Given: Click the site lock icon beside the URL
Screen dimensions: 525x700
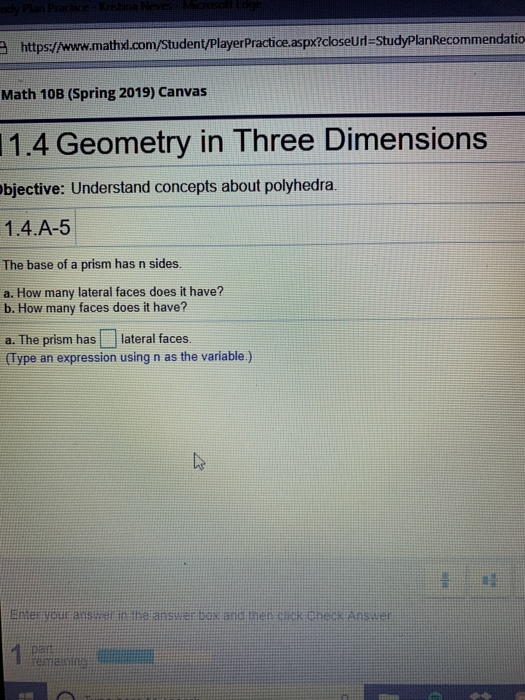Looking at the screenshot, I should (4, 47).
